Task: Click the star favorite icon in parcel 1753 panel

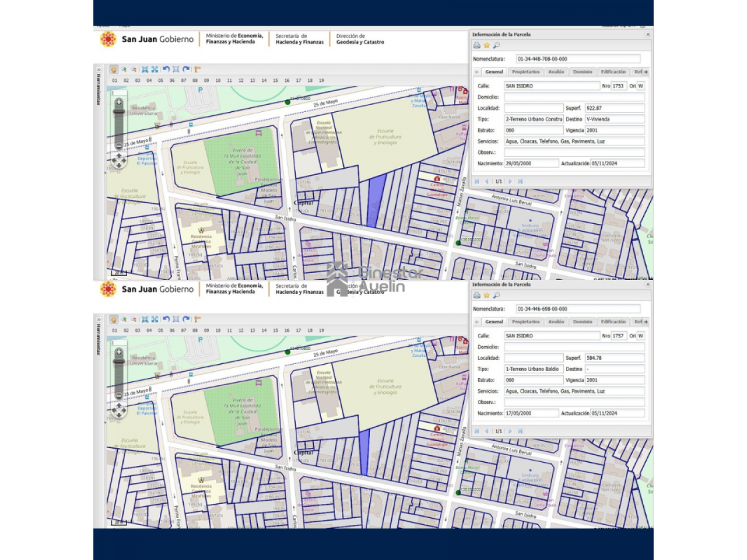Action: [x=487, y=45]
